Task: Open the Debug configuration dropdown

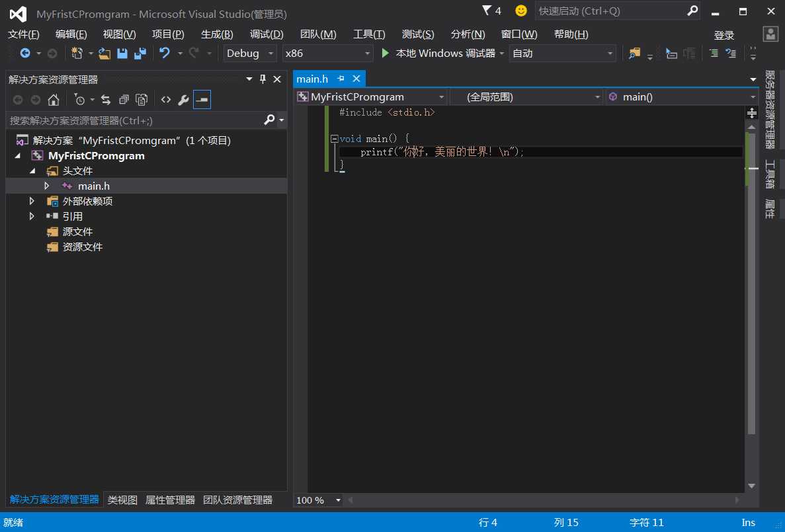Action: (x=251, y=54)
